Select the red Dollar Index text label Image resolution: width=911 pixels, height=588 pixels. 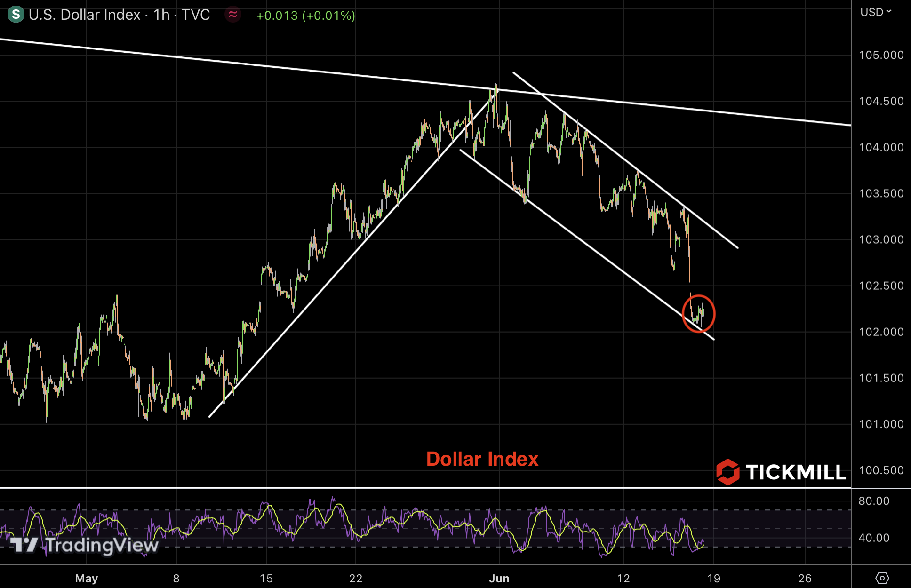pyautogui.click(x=482, y=459)
